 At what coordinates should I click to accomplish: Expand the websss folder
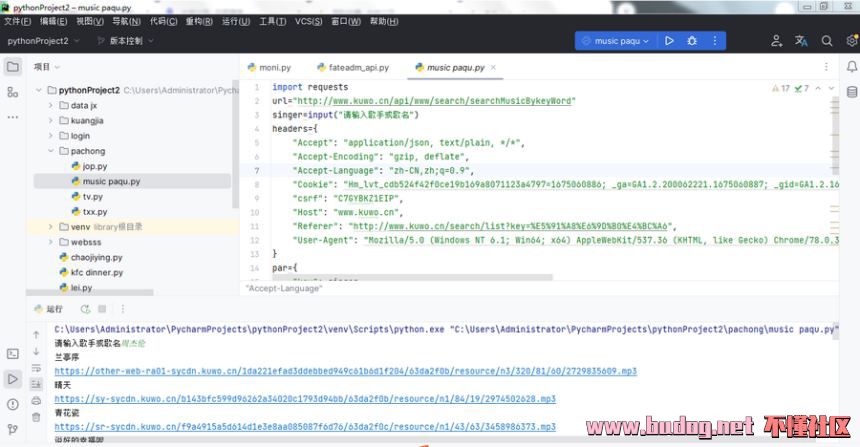50,242
